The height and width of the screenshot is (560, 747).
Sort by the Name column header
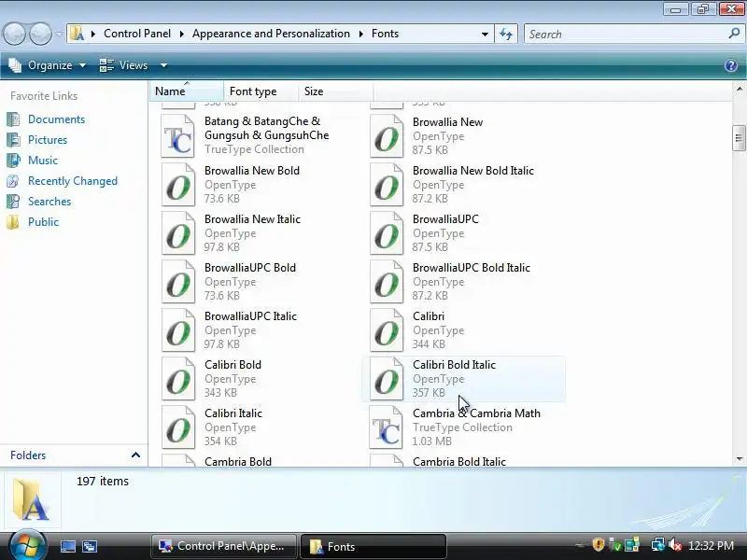[187, 91]
